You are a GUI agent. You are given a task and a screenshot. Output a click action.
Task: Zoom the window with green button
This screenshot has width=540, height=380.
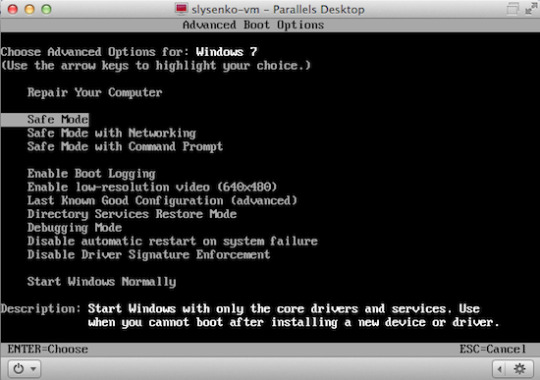click(x=46, y=9)
